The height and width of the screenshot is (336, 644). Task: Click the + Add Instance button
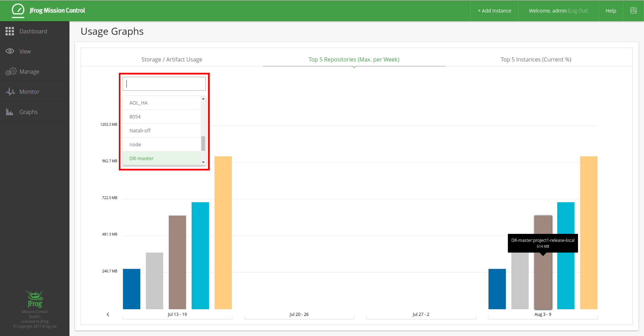[494, 11]
